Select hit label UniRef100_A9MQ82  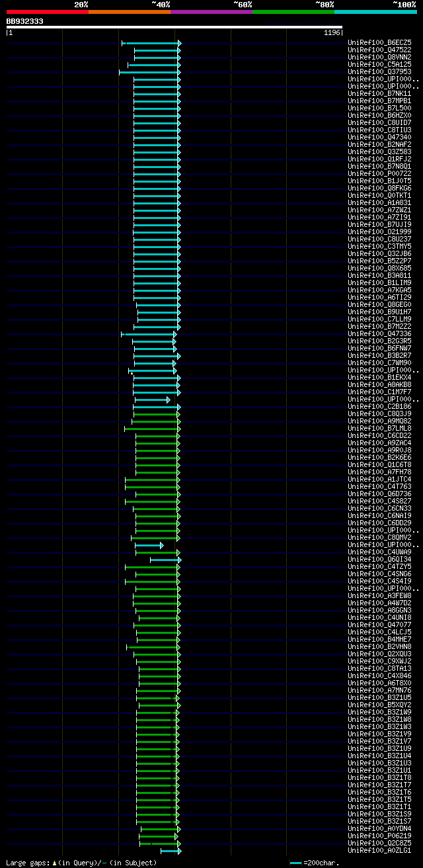coord(379,421)
